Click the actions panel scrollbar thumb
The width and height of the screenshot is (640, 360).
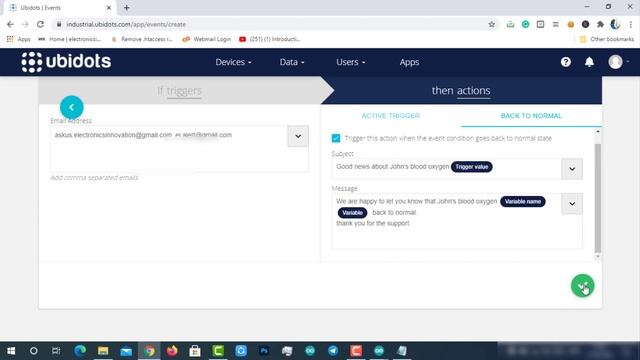point(598,198)
